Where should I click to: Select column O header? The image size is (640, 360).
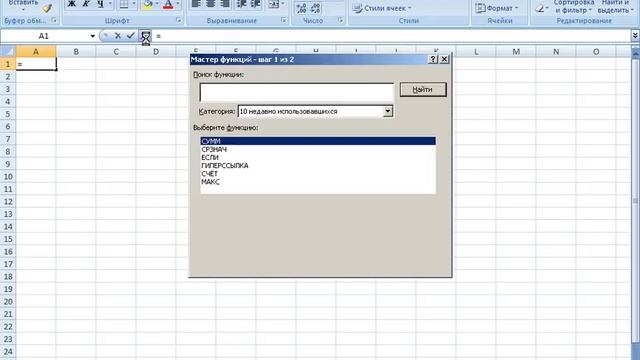coord(596,51)
